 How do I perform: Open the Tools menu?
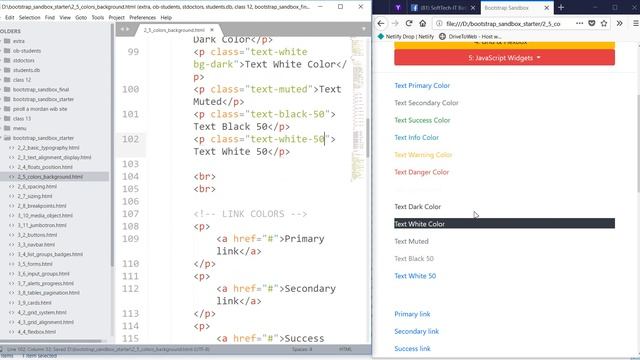coord(98,18)
